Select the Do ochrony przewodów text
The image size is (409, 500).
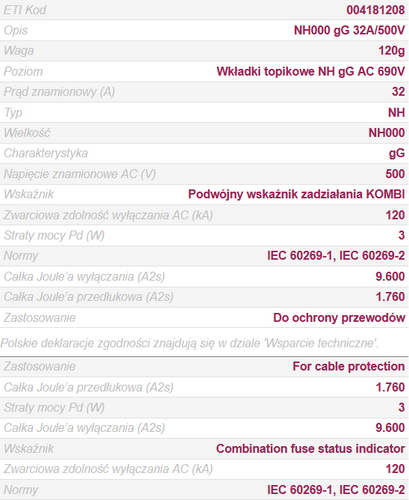[339, 318]
